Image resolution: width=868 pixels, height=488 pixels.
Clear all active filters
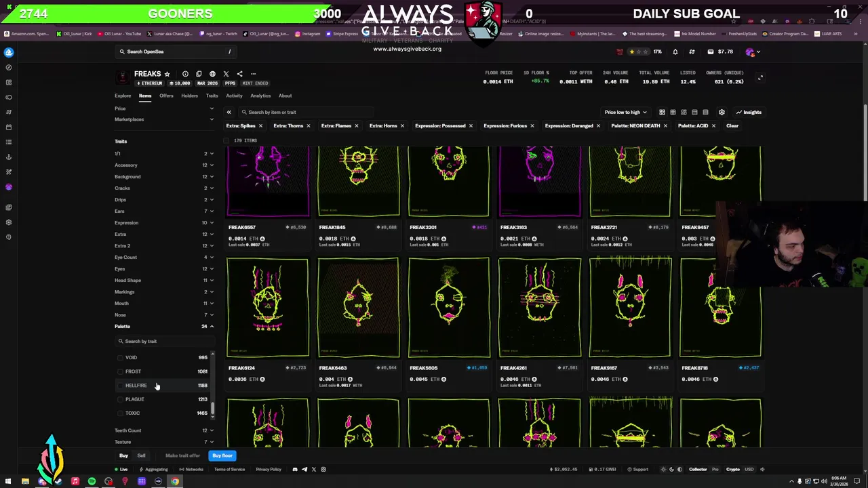point(732,125)
